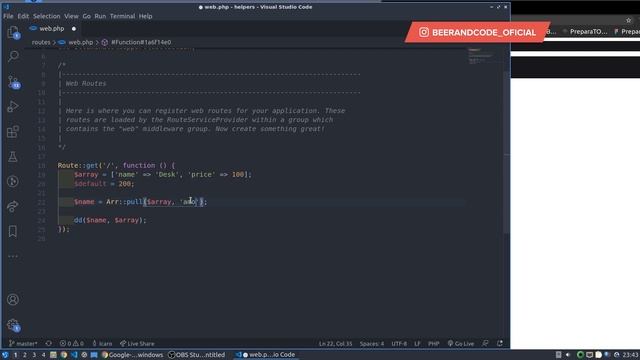The width and height of the screenshot is (640, 360).
Task: Click Go Live in the status bar
Action: tap(461, 344)
